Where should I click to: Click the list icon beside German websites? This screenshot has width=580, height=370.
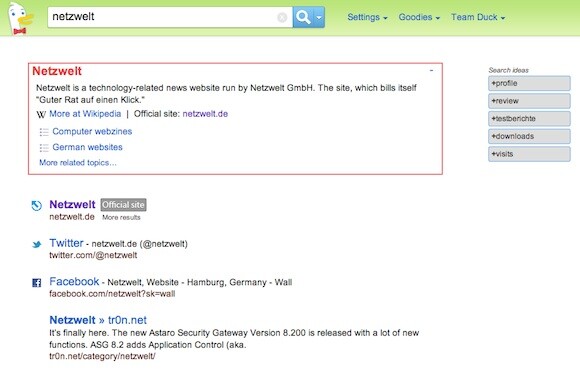44,148
